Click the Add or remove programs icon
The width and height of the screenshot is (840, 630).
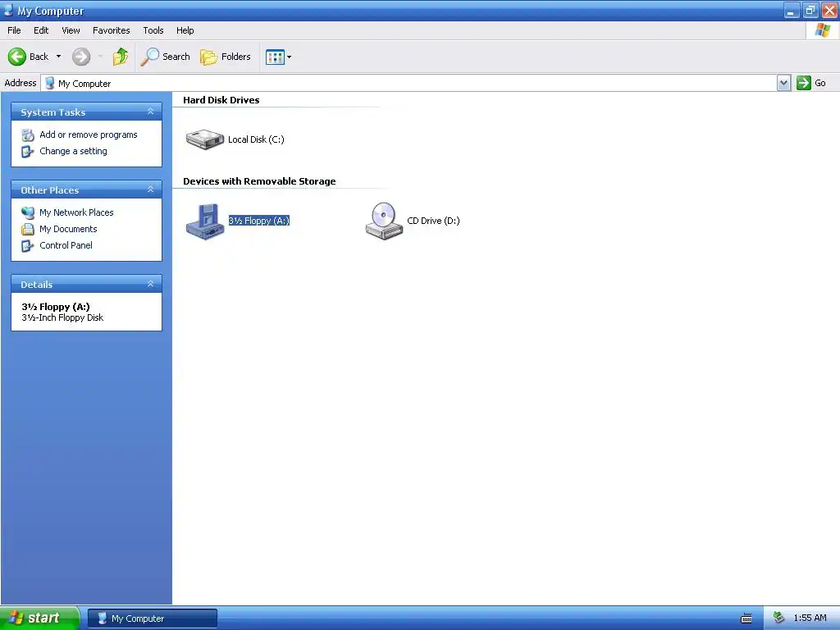27,135
